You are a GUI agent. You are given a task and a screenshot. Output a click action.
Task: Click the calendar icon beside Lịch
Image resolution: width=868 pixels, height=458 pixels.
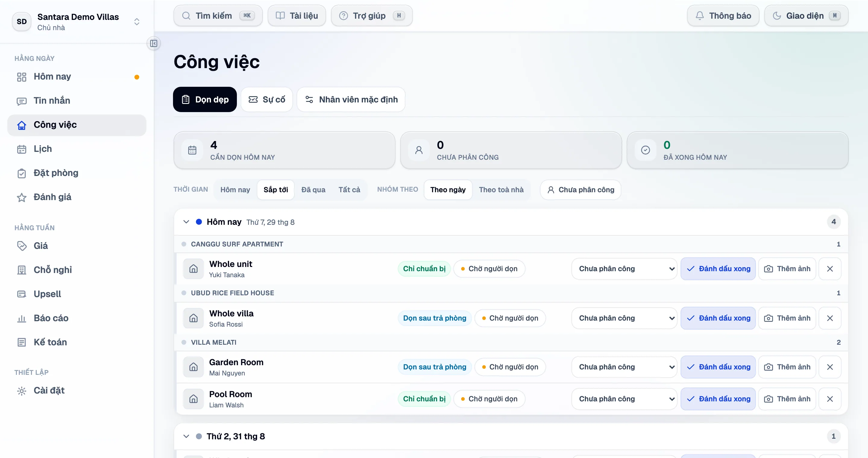[22, 149]
